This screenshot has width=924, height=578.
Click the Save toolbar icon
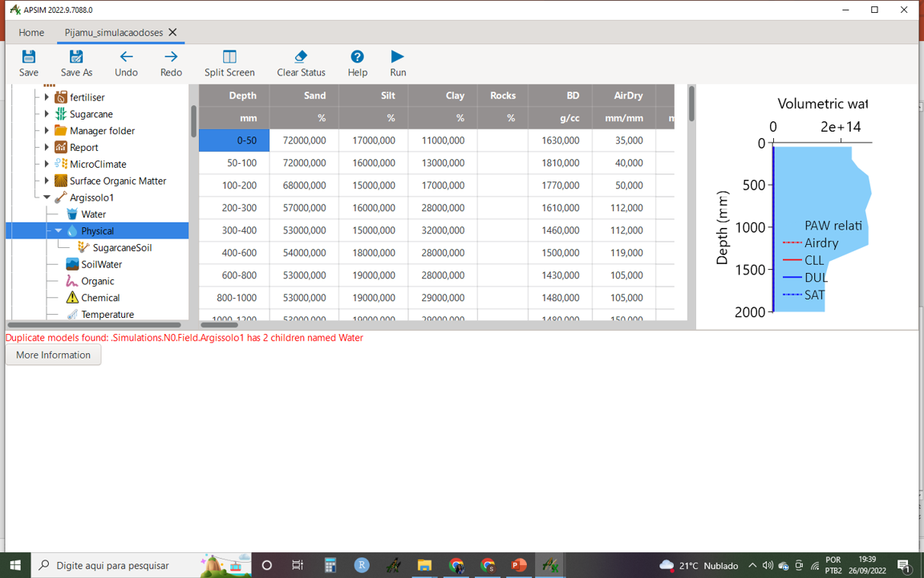[x=28, y=57]
